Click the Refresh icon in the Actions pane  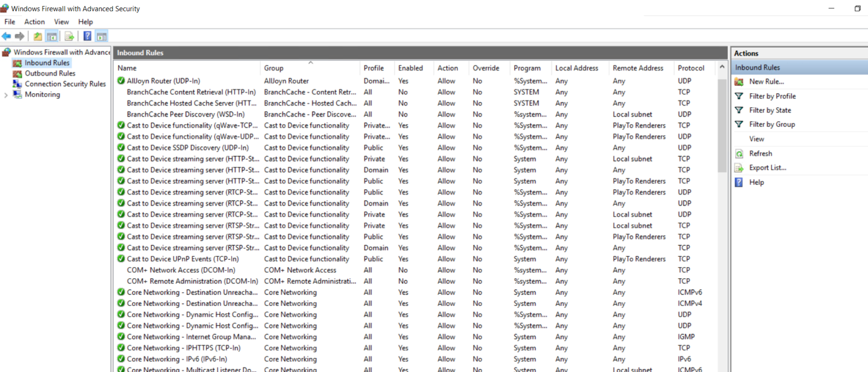(739, 153)
